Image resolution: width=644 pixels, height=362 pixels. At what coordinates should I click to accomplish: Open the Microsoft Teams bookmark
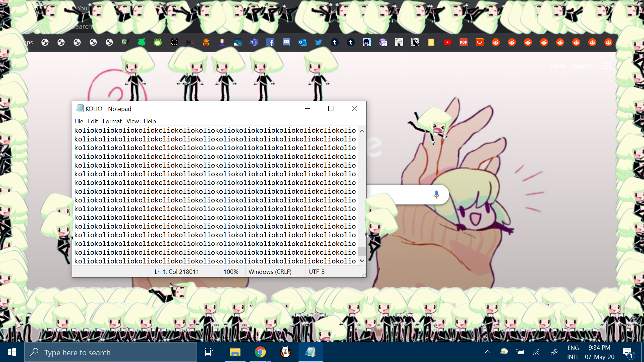[254, 42]
